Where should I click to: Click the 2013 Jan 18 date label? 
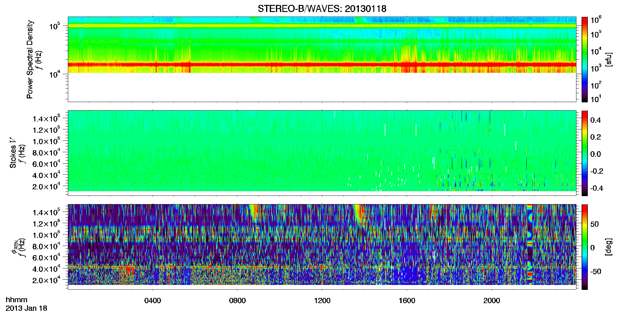tap(26, 308)
